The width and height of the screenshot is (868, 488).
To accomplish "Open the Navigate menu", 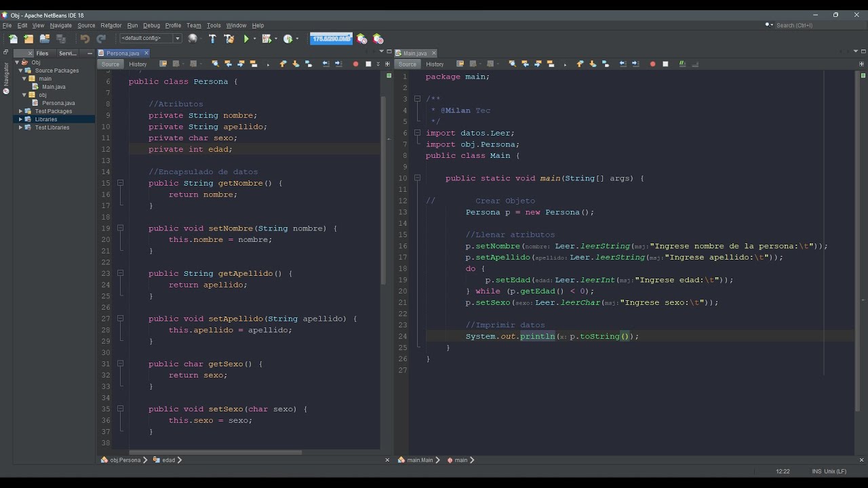I will [x=60, y=25].
